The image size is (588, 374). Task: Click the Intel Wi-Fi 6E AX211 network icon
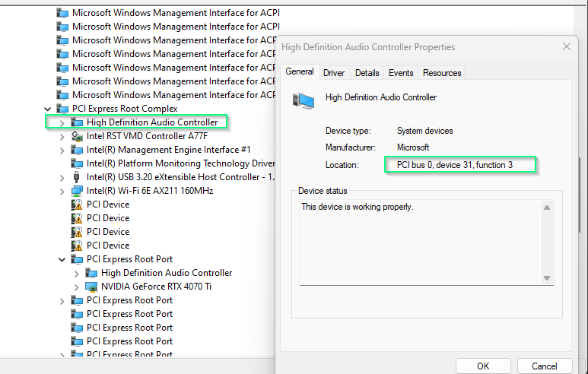click(x=77, y=191)
